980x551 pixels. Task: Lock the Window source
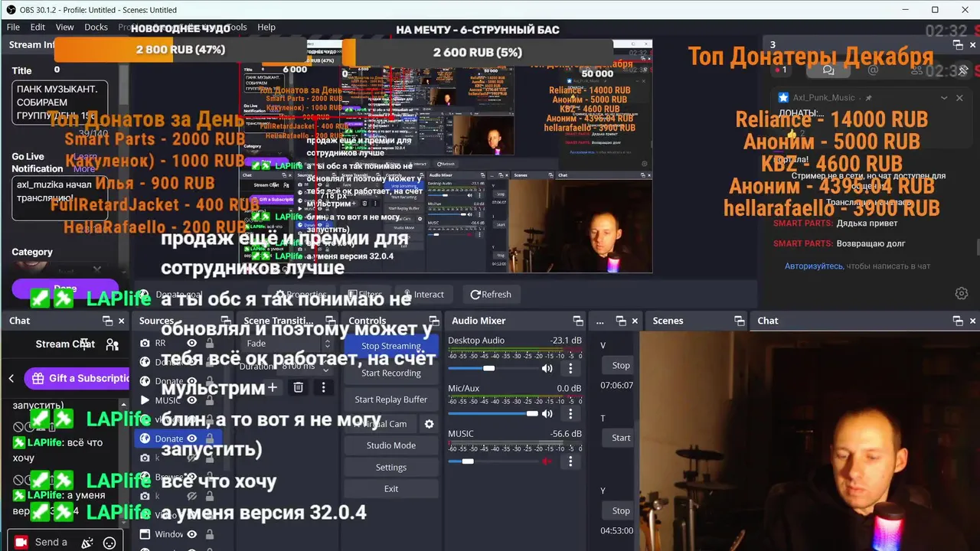210,534
